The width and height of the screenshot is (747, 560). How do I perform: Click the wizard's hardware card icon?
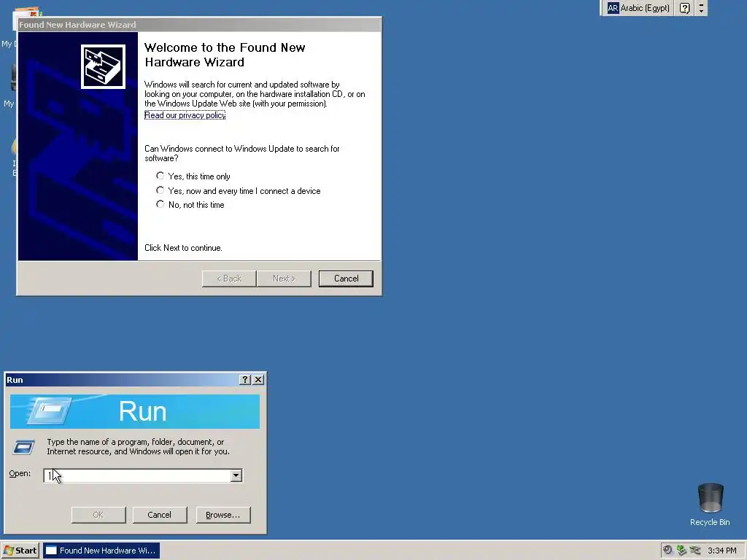[x=103, y=66]
